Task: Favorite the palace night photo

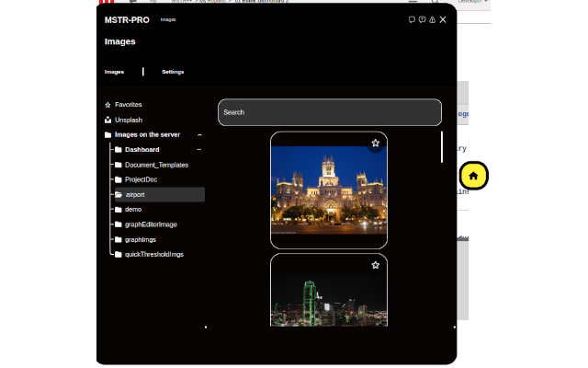Action: point(376,144)
